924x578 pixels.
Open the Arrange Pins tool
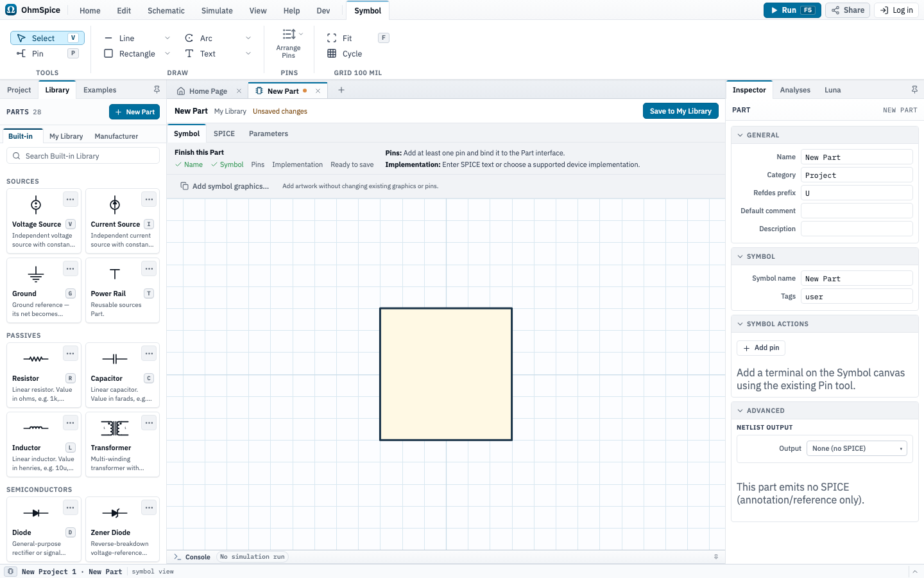coord(289,43)
